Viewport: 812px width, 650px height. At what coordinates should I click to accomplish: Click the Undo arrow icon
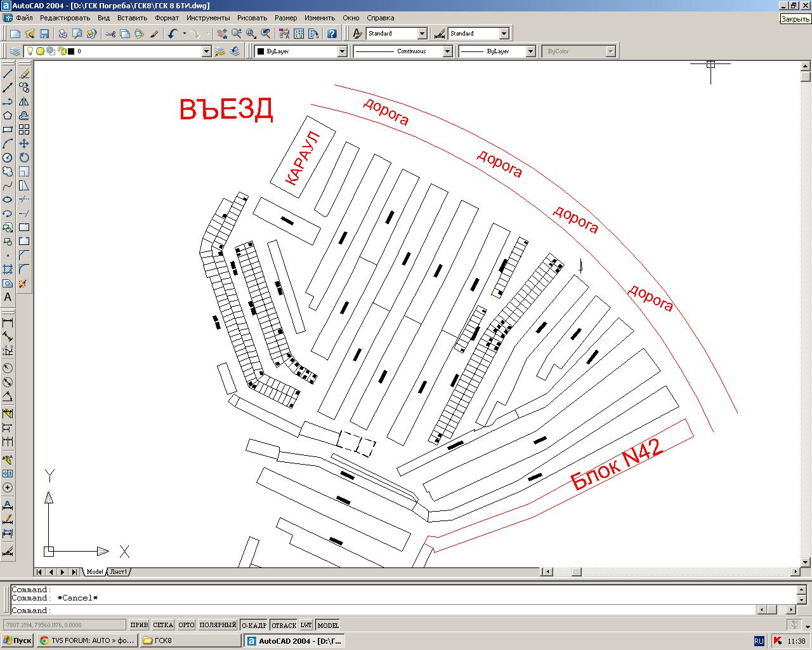click(x=172, y=34)
